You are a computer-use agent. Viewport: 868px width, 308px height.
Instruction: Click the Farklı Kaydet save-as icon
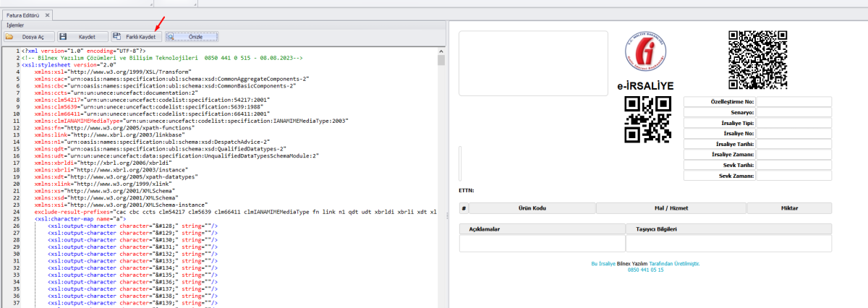(x=117, y=36)
